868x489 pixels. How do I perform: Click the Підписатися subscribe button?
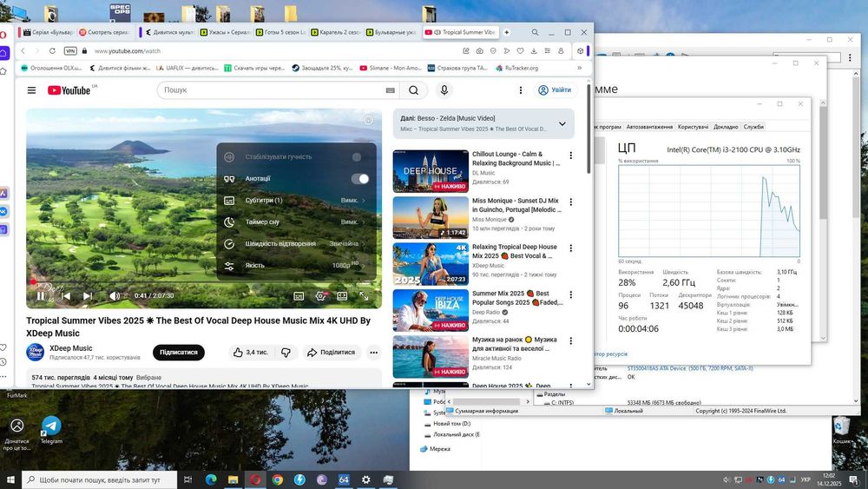tap(178, 353)
